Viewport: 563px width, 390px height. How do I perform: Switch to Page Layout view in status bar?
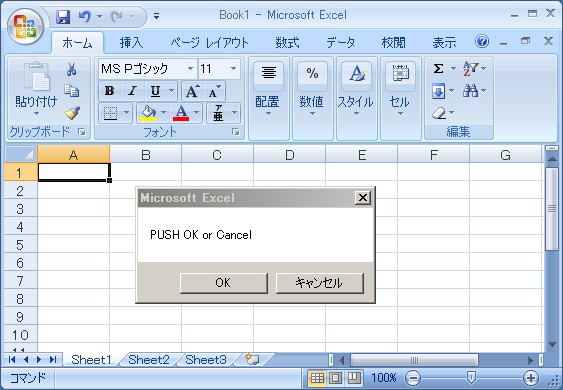(336, 377)
